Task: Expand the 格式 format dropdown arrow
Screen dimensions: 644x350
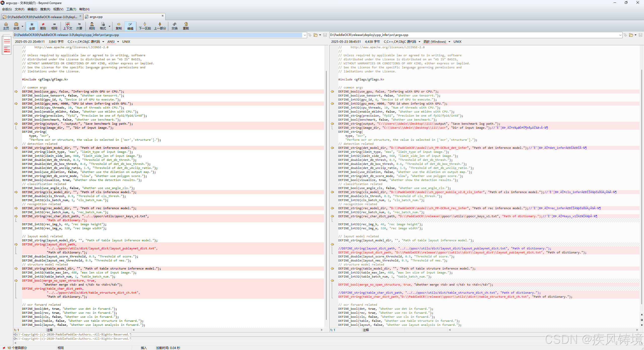Action: 109,26
